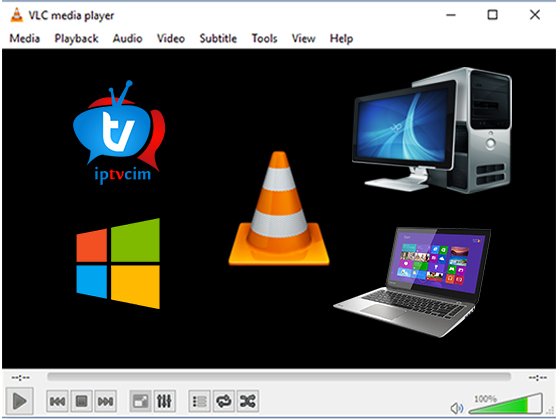
Task: Open the Help menu
Action: point(341,38)
